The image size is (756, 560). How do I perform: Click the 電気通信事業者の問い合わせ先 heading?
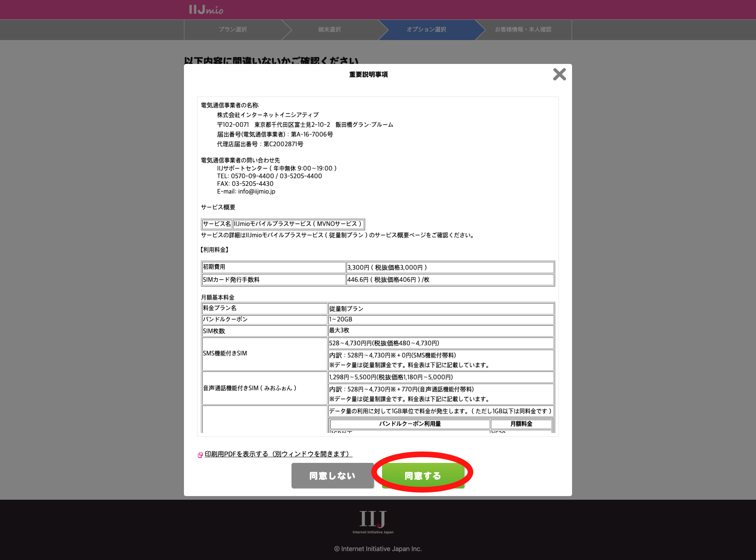(x=240, y=160)
